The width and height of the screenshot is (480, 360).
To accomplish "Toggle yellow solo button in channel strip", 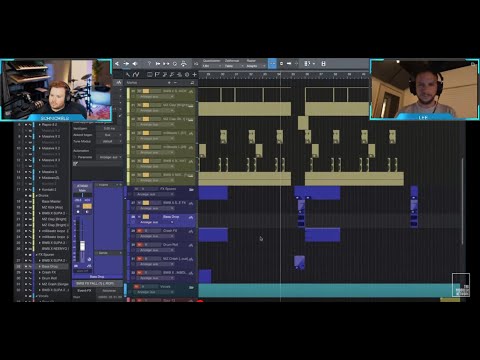I will pos(87,206).
